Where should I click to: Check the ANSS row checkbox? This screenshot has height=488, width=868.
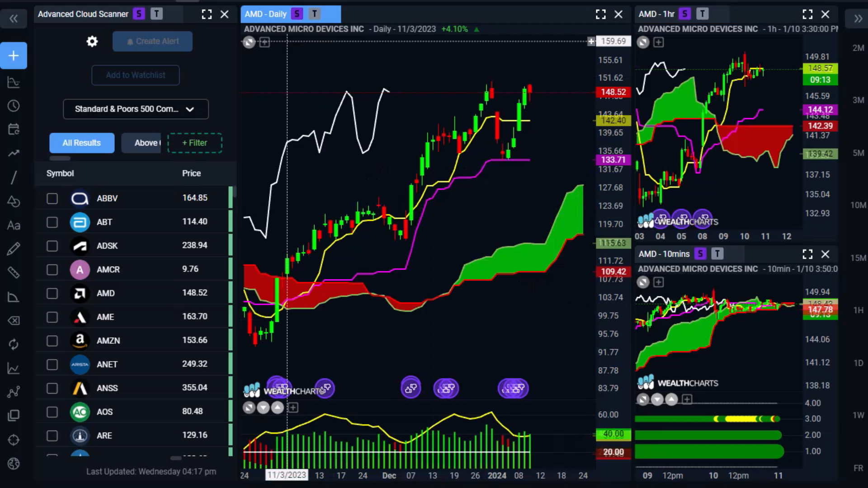tap(52, 388)
